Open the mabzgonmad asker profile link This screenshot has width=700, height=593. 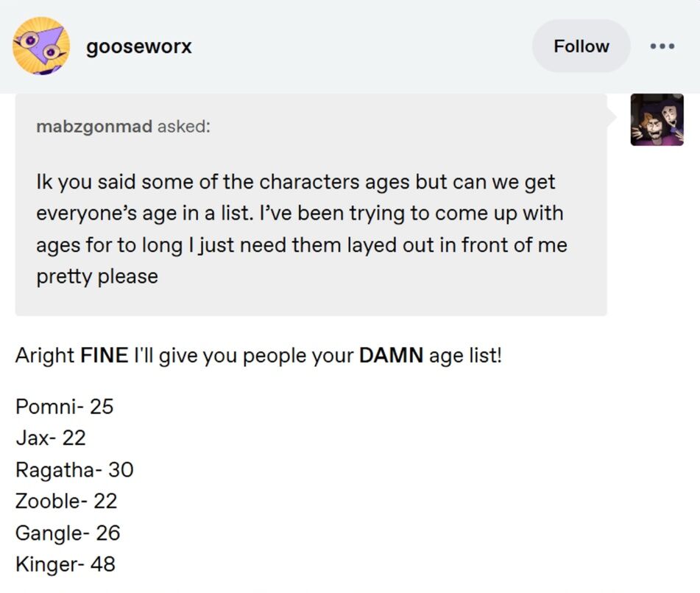pyautogui.click(x=94, y=127)
